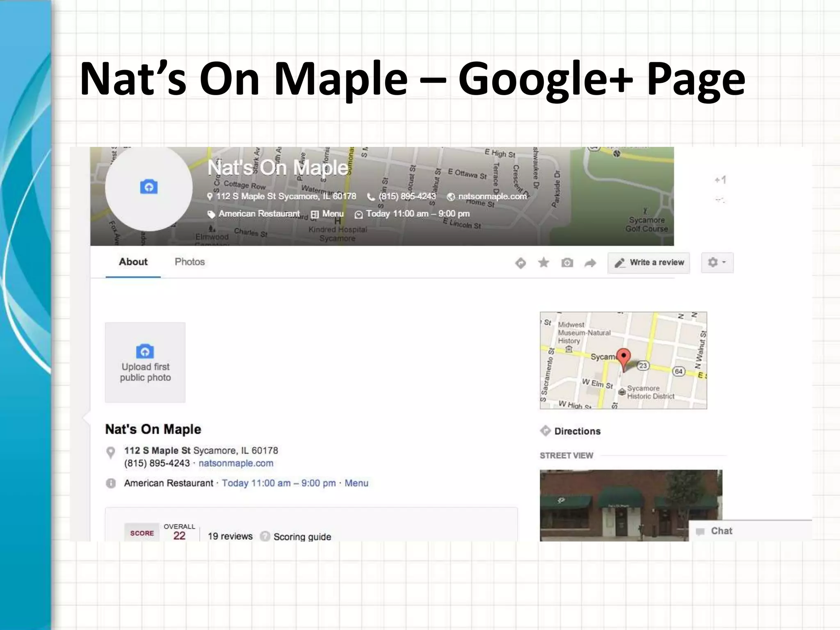
Task: Click the small map thumbnail
Action: [x=623, y=361]
